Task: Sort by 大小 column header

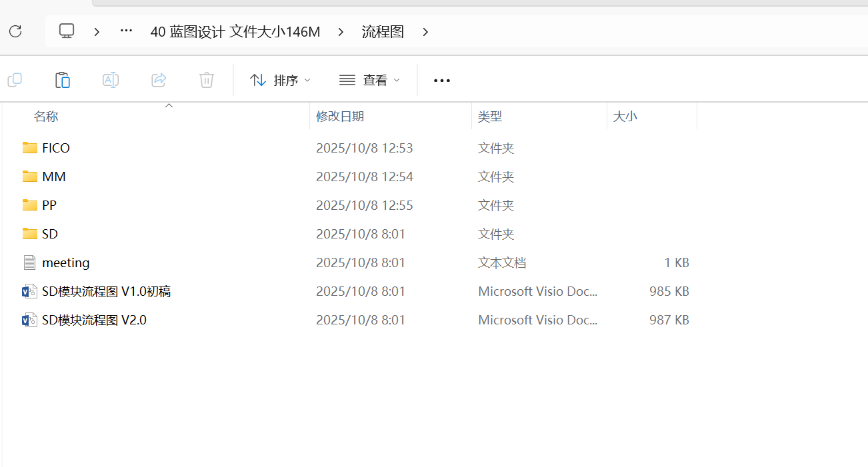Action: tap(625, 117)
